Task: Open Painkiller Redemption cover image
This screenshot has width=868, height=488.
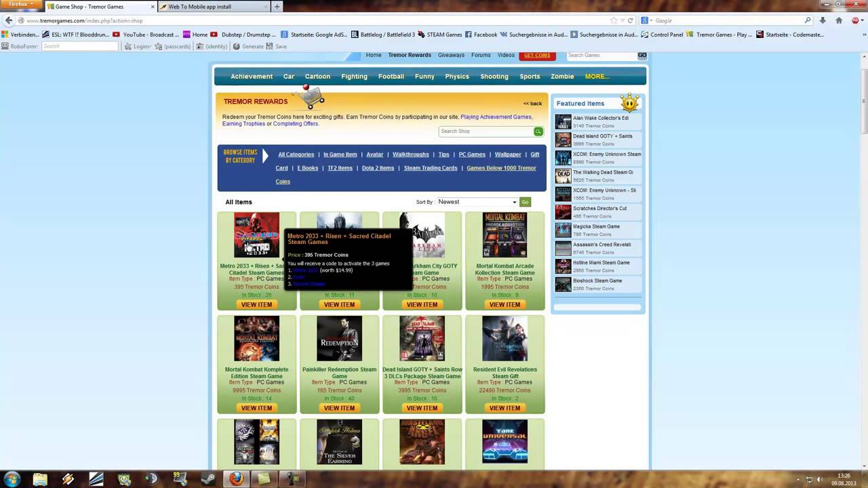Action: point(339,339)
